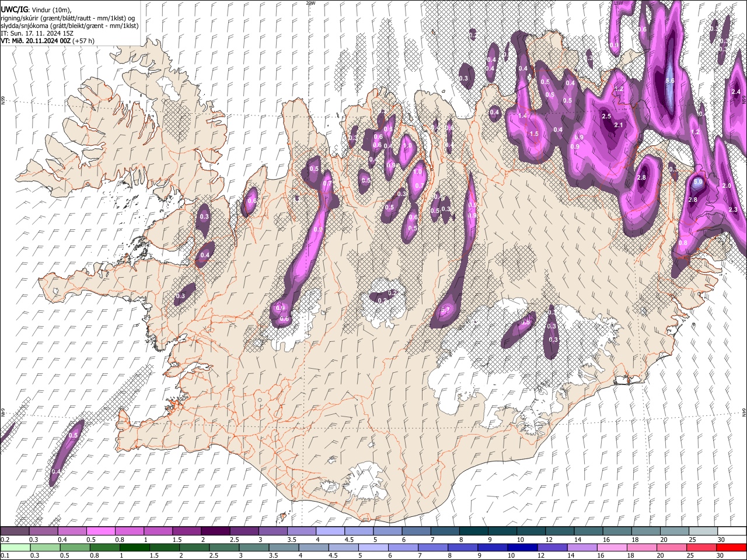Click the white snow swatch above 30 mm

(732, 531)
